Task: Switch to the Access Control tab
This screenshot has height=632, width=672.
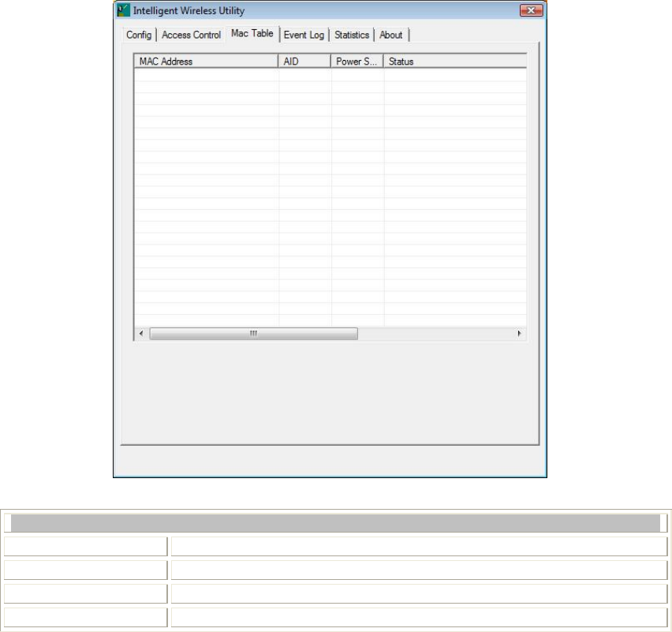Action: [191, 35]
